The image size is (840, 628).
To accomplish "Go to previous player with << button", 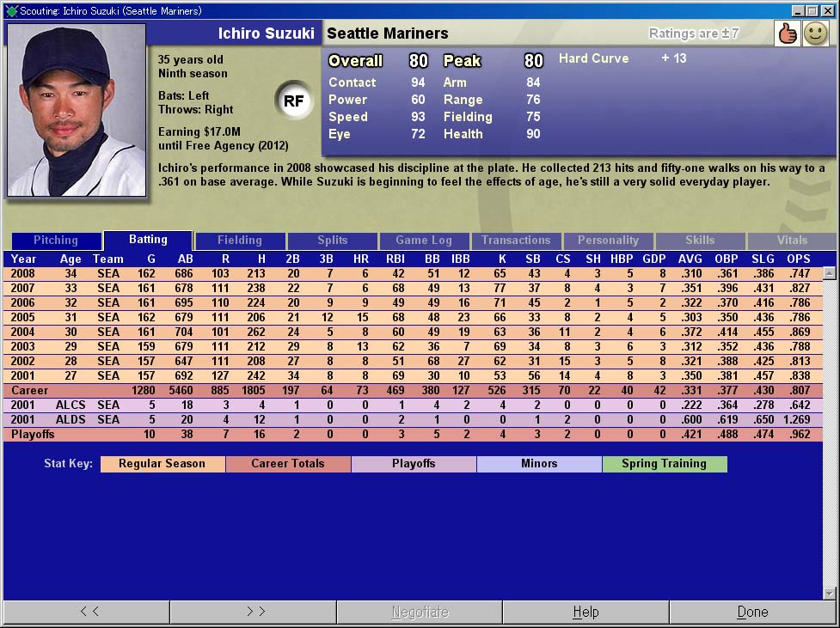I will pyautogui.click(x=88, y=612).
